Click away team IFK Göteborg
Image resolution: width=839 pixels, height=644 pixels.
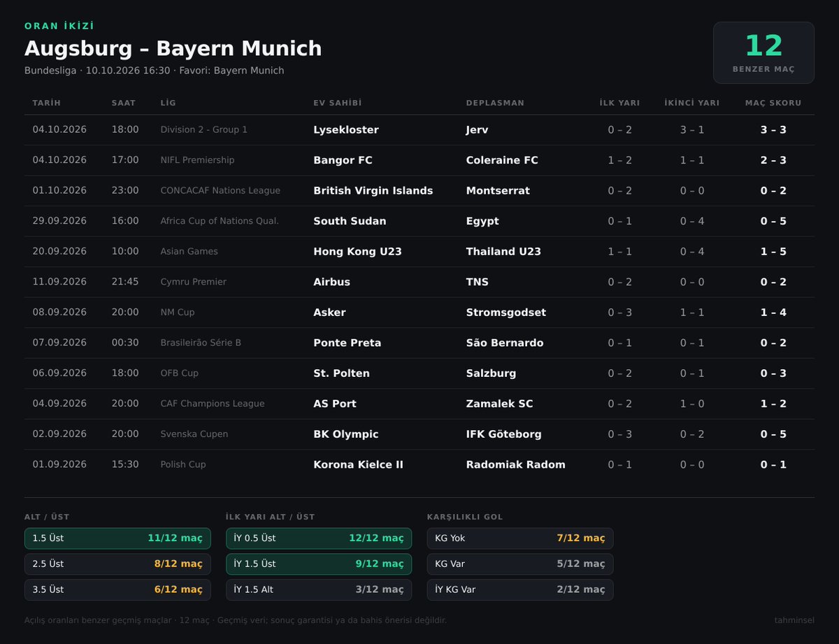pos(503,434)
